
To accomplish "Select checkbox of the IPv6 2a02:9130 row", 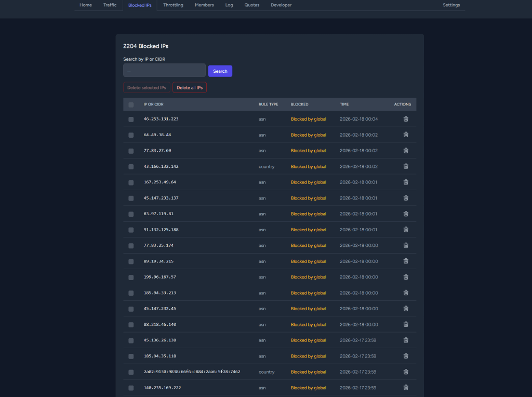I will [131, 372].
